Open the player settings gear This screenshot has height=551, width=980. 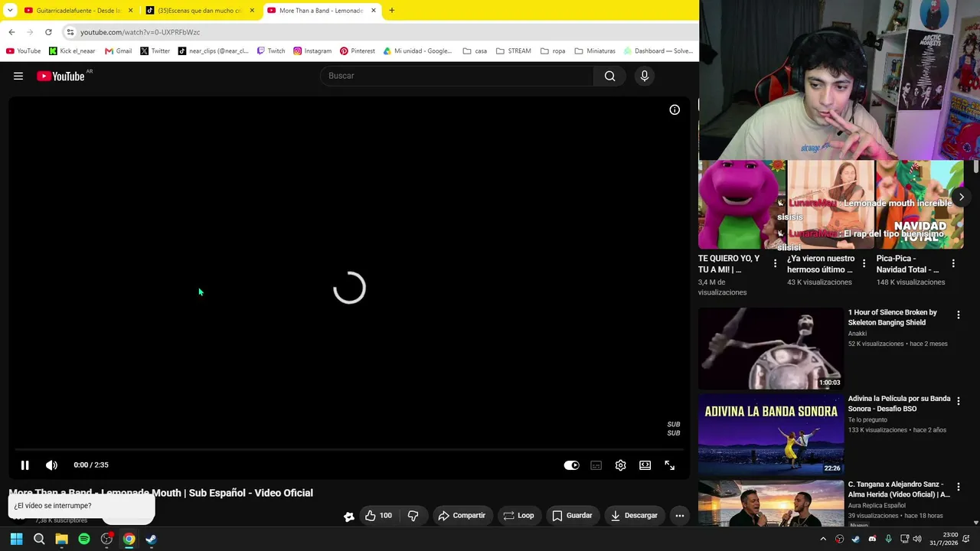click(x=621, y=465)
